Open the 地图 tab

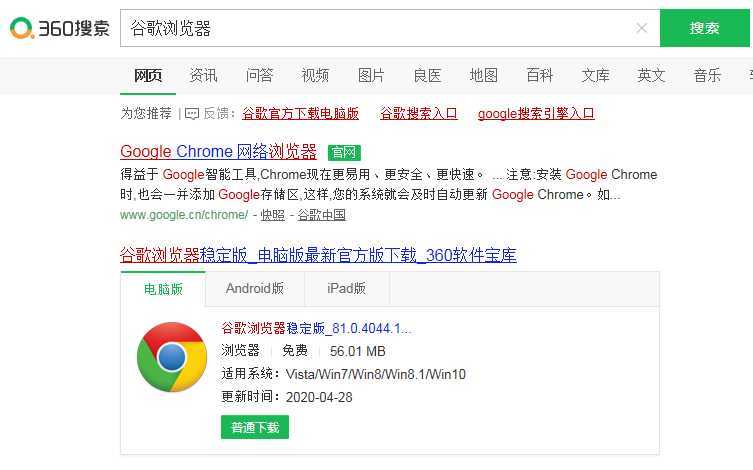point(484,75)
